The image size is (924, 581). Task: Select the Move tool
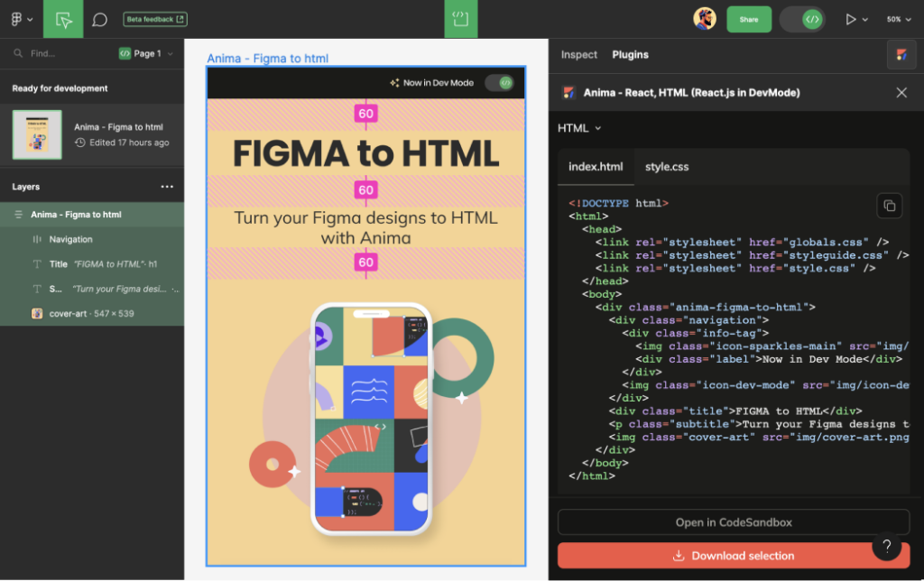click(62, 18)
